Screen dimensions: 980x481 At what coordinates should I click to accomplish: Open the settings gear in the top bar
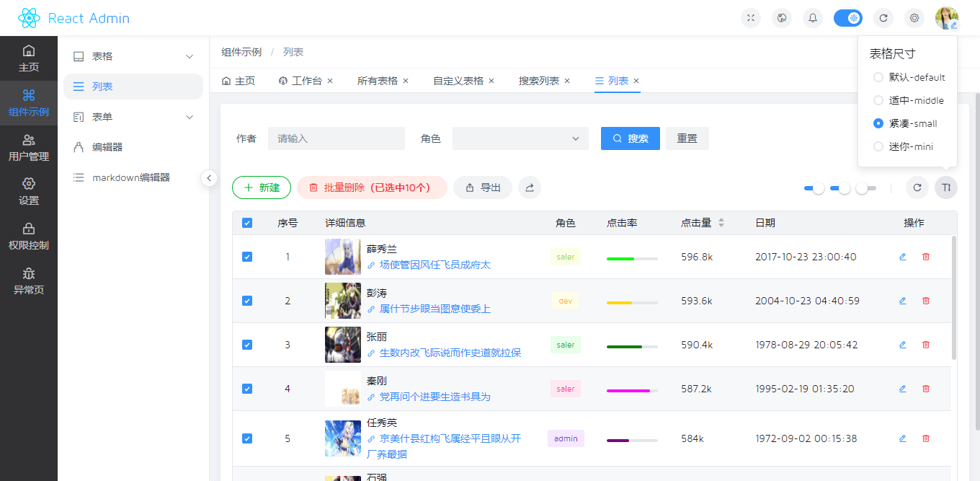coord(914,17)
